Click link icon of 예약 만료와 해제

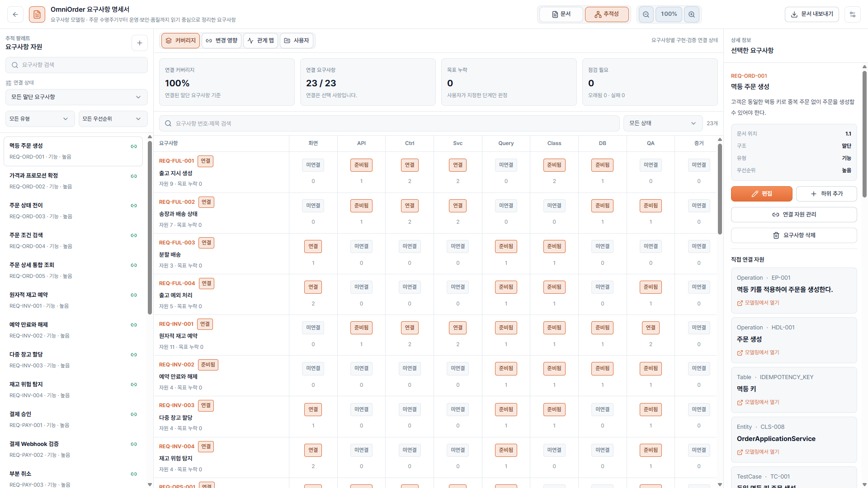(134, 325)
